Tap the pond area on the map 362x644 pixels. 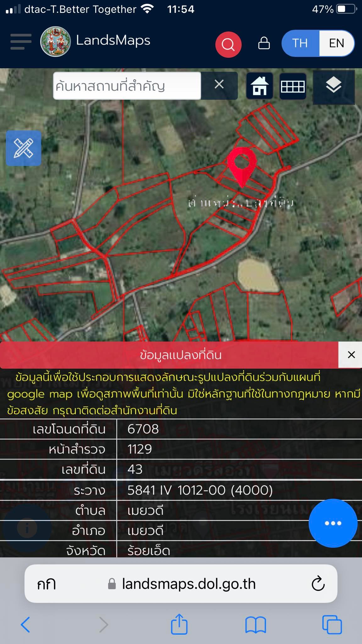pos(257,275)
